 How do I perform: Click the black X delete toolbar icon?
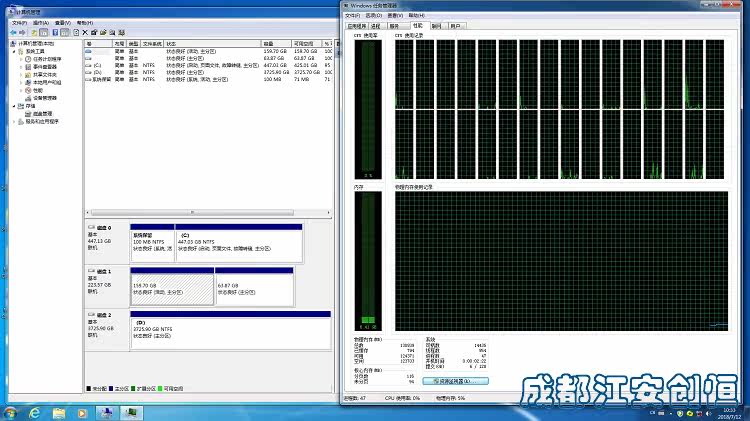(x=85, y=33)
